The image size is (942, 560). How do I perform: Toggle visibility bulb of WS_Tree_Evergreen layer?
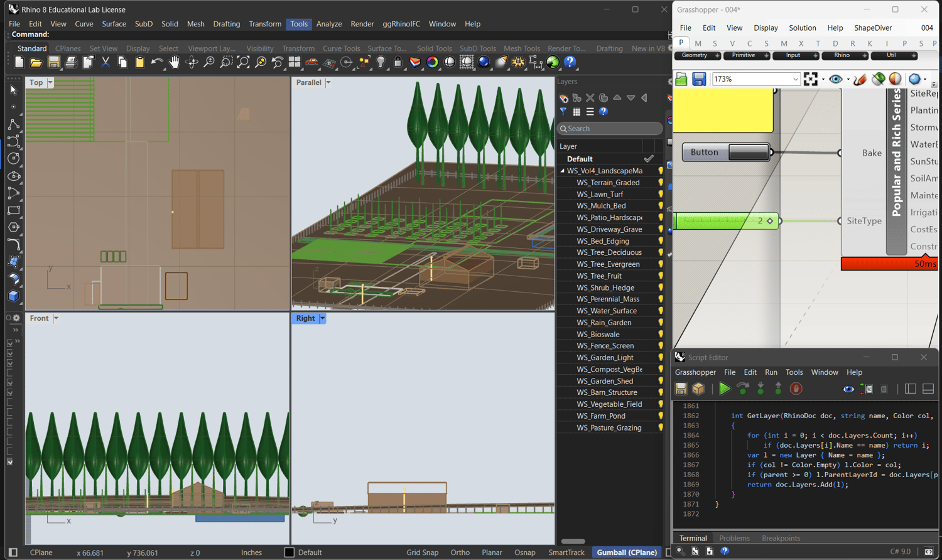pyautogui.click(x=660, y=264)
